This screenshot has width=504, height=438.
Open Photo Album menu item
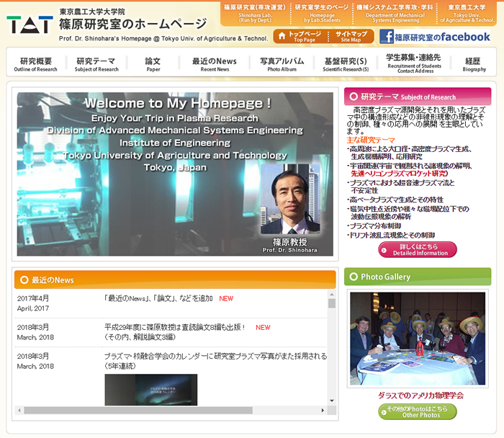[x=282, y=64]
